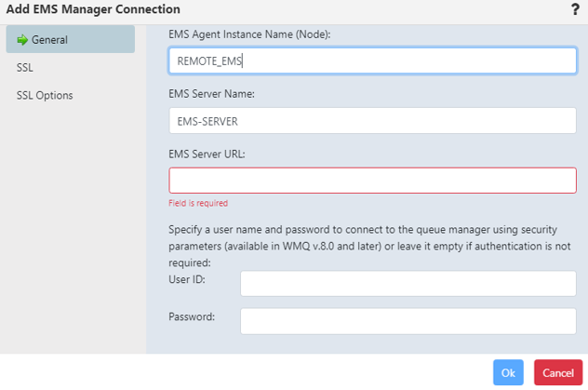This screenshot has height=390, width=588.
Task: Click the user name and password instructions paragraph
Action: pyautogui.click(x=369, y=246)
